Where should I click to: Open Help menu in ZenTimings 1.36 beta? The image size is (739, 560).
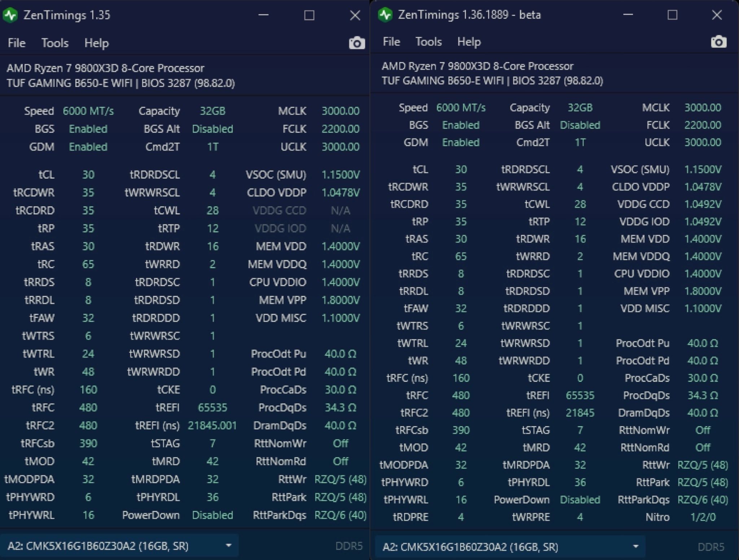coord(469,42)
